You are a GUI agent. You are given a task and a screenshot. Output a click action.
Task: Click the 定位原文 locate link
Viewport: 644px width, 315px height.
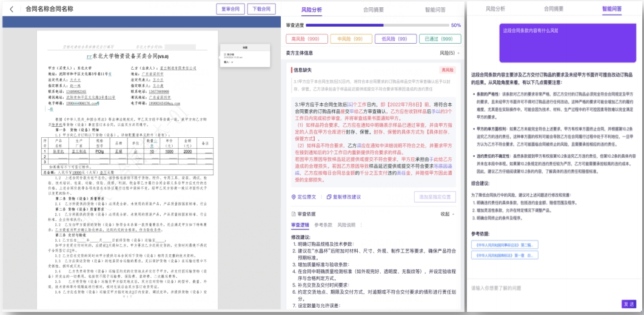(304, 197)
